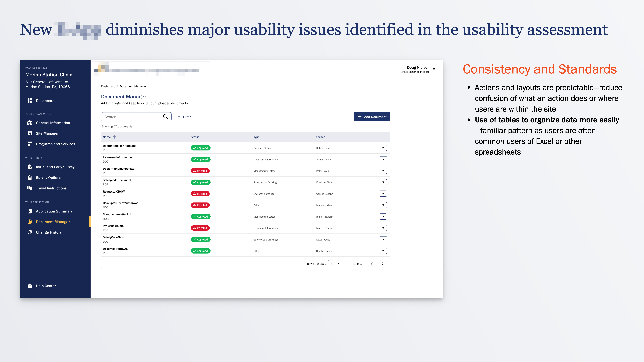Viewport: 644px width, 362px height.
Task: Open Travel Instructions menu item
Action: click(x=51, y=188)
